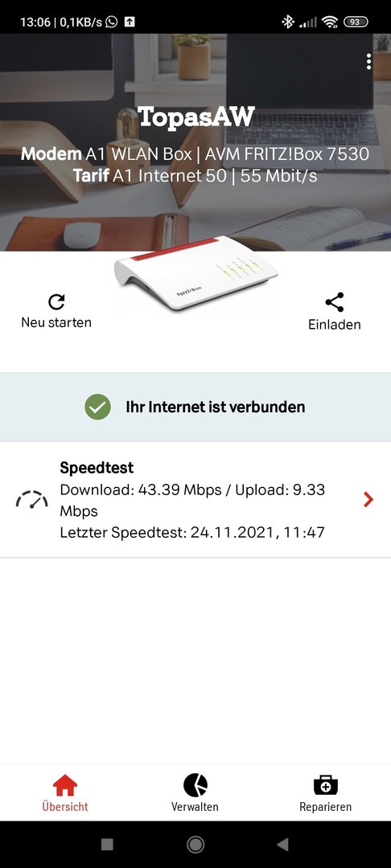This screenshot has height=868, width=391.
Task: Click the Neu starten label
Action: pos(56,322)
